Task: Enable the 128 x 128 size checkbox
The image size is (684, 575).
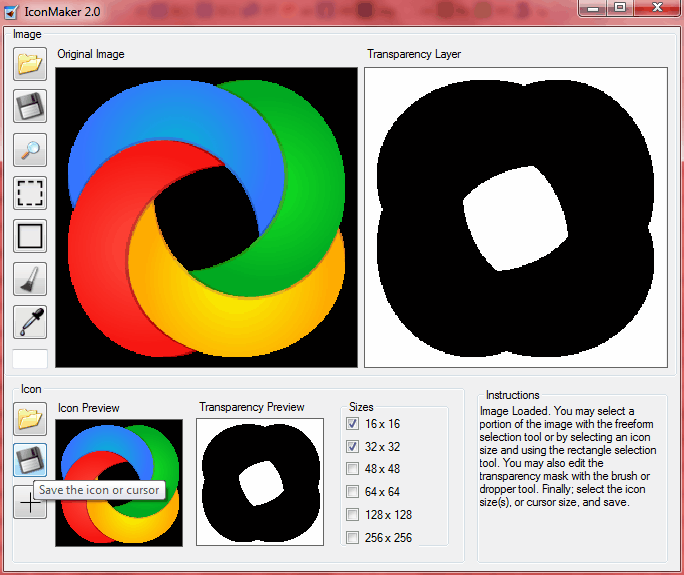Action: click(x=352, y=515)
